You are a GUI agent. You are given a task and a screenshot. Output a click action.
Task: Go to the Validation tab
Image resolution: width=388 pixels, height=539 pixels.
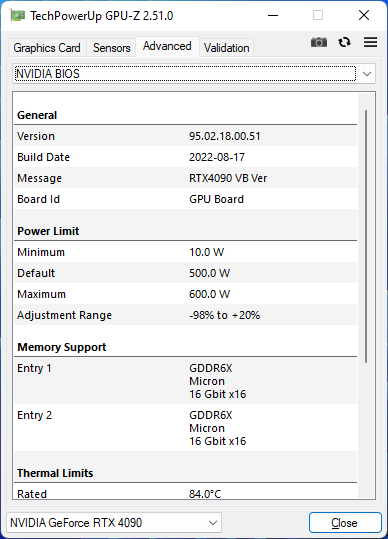[x=226, y=48]
